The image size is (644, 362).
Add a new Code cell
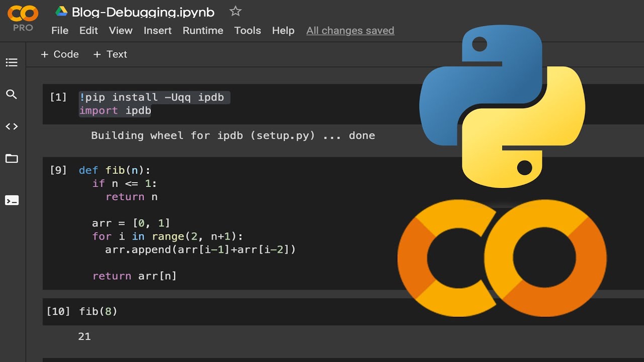59,54
